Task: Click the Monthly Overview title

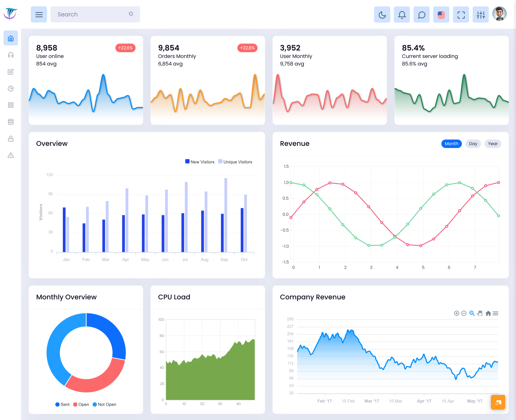Action: point(66,297)
